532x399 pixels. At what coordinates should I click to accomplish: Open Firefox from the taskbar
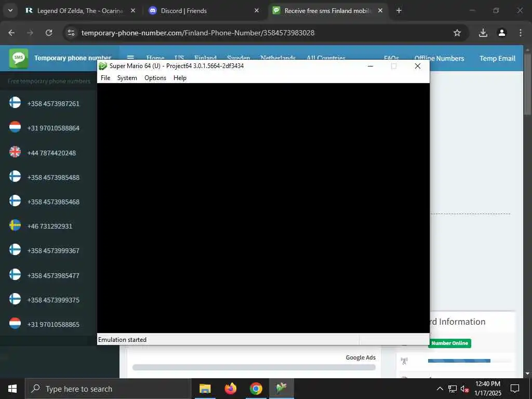click(x=230, y=389)
